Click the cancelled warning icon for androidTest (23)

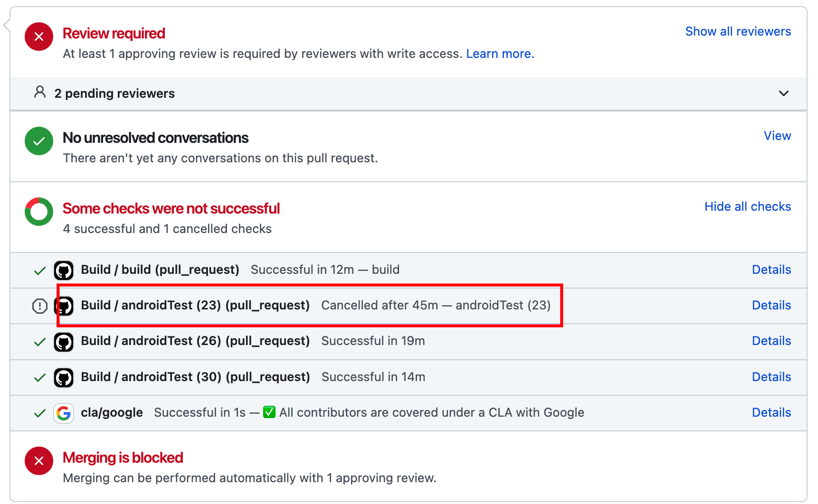(x=40, y=306)
